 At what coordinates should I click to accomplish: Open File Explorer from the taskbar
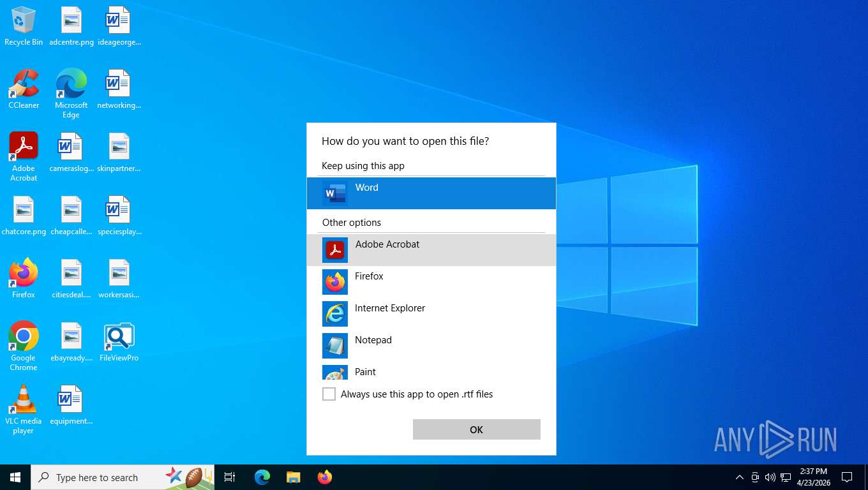(294, 477)
